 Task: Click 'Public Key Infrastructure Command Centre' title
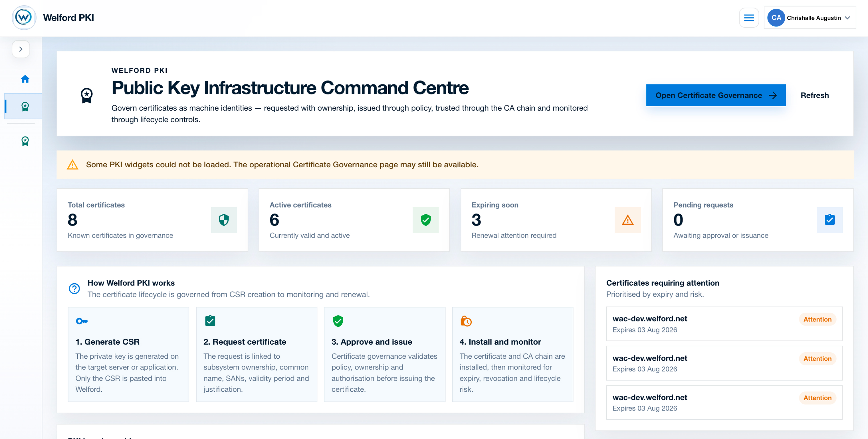point(290,88)
